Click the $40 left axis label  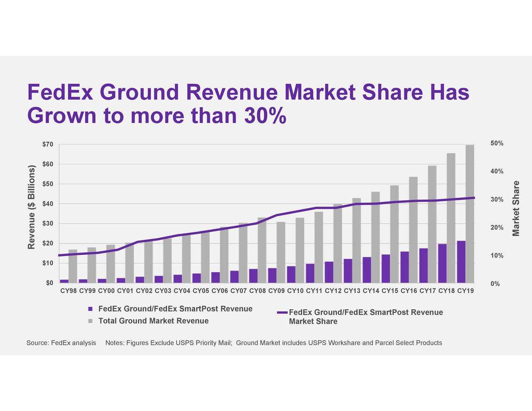[48, 204]
